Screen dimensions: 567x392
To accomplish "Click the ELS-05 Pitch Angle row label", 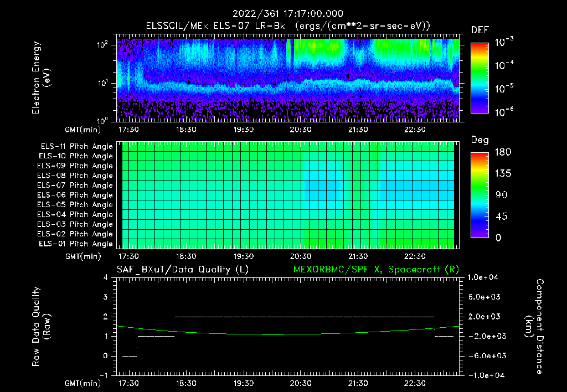I will 75,205.
